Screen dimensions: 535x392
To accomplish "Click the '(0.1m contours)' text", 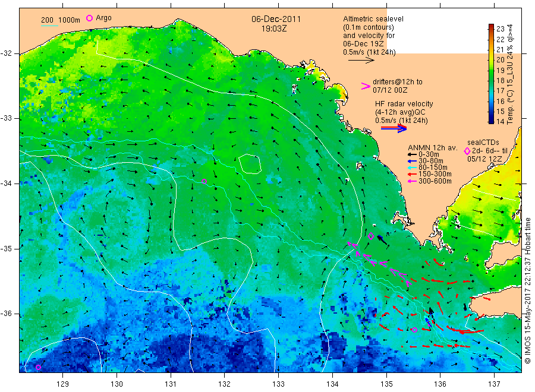I will coord(368,27).
